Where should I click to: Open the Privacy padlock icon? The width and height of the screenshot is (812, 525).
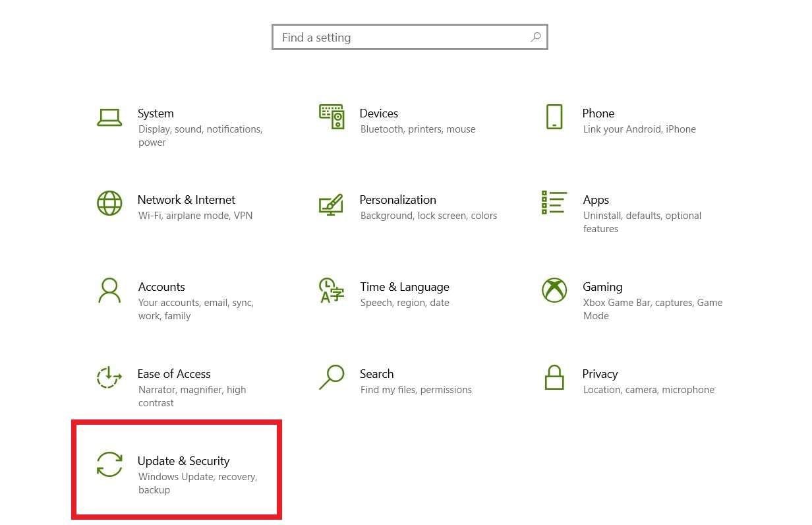[x=554, y=377]
